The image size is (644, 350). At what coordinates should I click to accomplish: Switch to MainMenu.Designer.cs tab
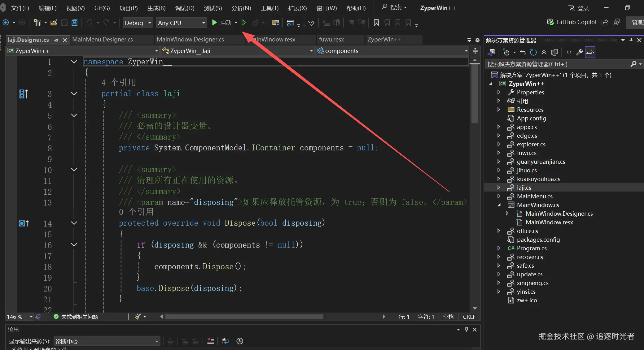click(103, 40)
